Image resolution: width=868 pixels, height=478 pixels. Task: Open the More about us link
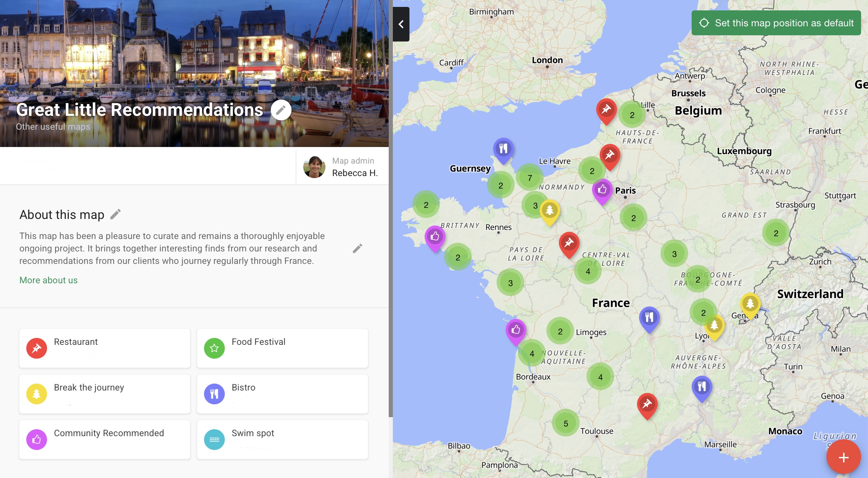pos(48,280)
